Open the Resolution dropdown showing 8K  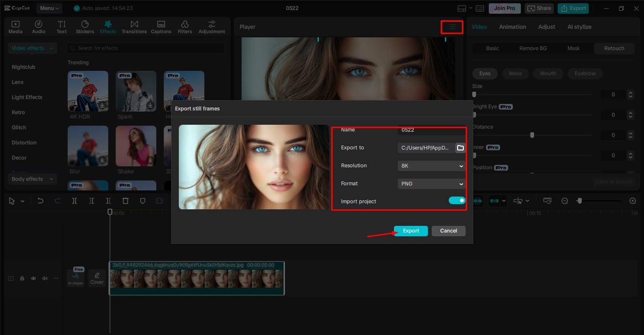click(430, 165)
